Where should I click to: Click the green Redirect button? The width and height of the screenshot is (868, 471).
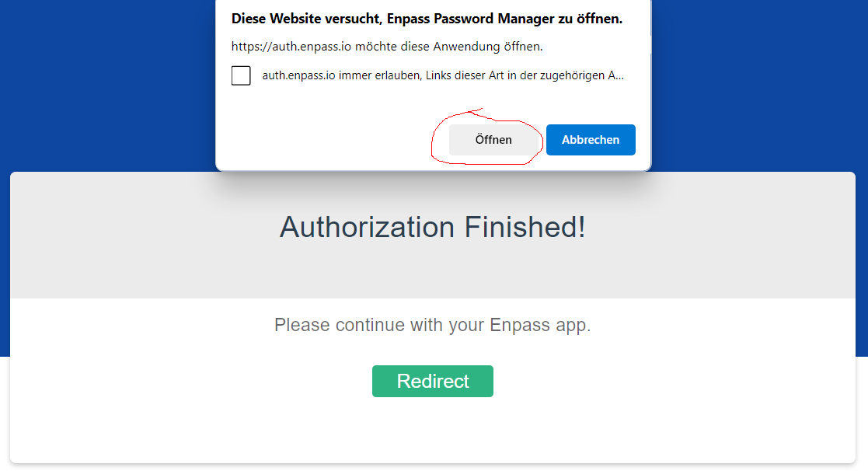(433, 381)
